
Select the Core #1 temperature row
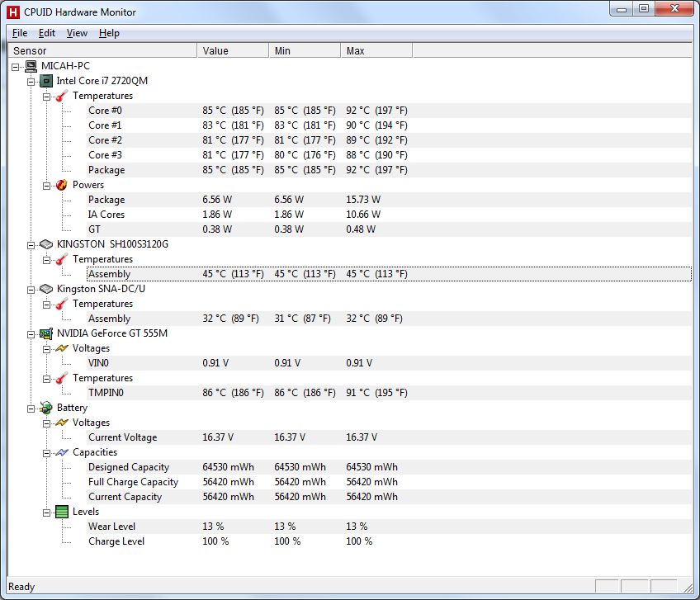point(389,125)
